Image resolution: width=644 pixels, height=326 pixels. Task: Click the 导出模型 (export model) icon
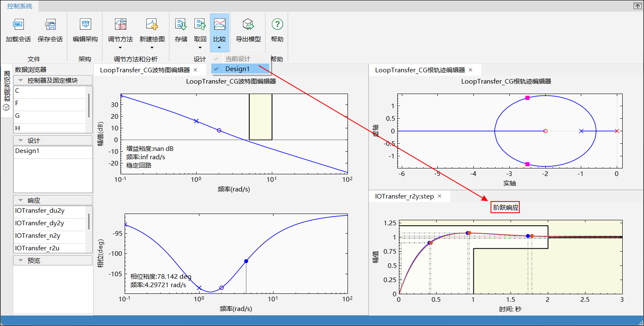click(248, 25)
